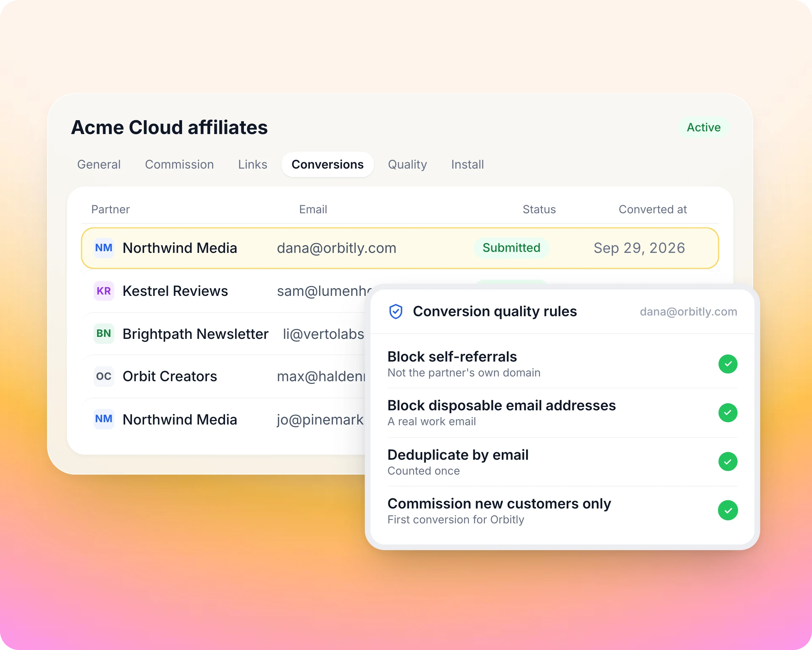Image resolution: width=812 pixels, height=650 pixels.
Task: Select the Orbit Creators partner name
Action: pos(170,376)
